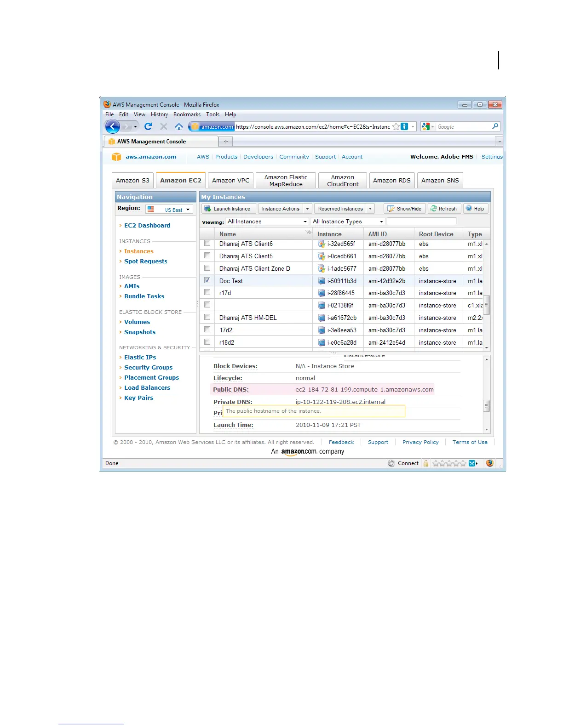Open the All Instance Types filter
The width and height of the screenshot is (563, 728).
(x=348, y=222)
